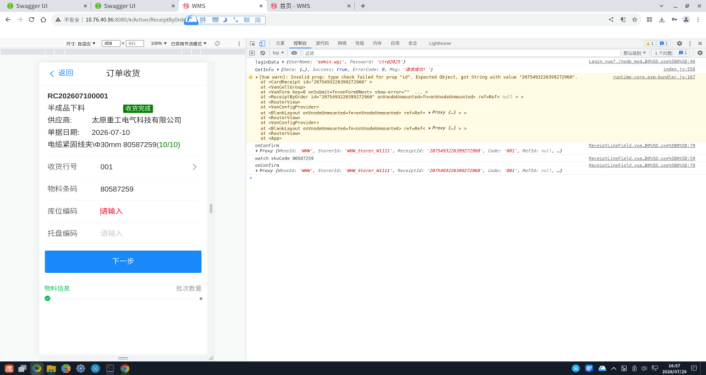
Task: Open the taskbar start menu icon
Action: click(x=9, y=368)
